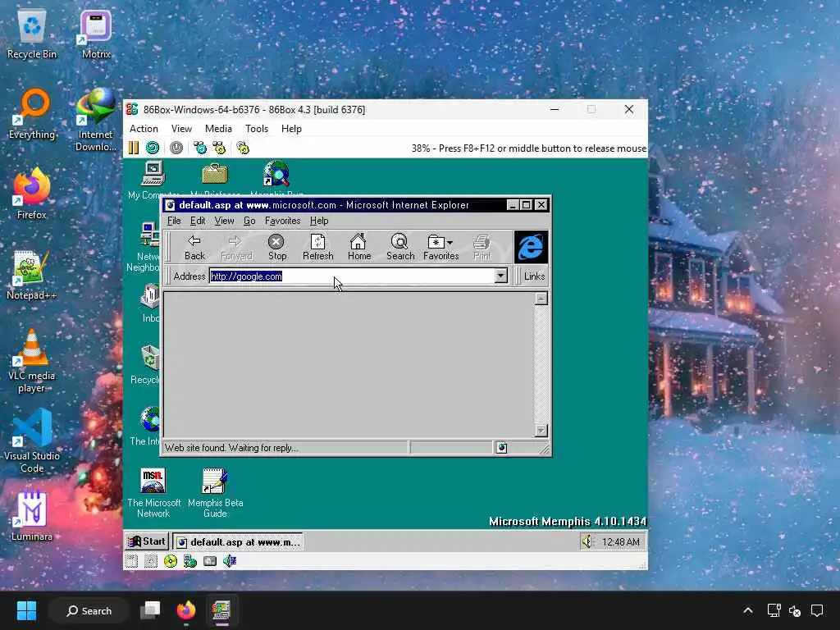Open Motrix desktop shortcut
This screenshot has width=840, height=630.
coord(96,34)
